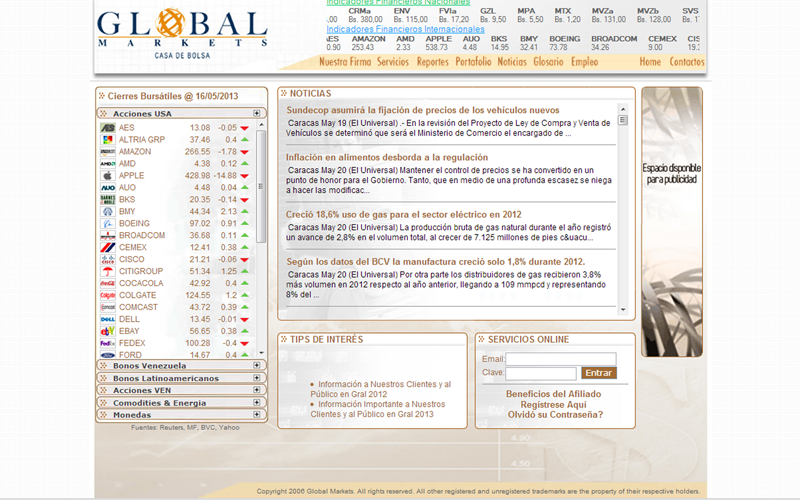The height and width of the screenshot is (500, 800).
Task: Open the Servicios menu
Action: click(393, 62)
